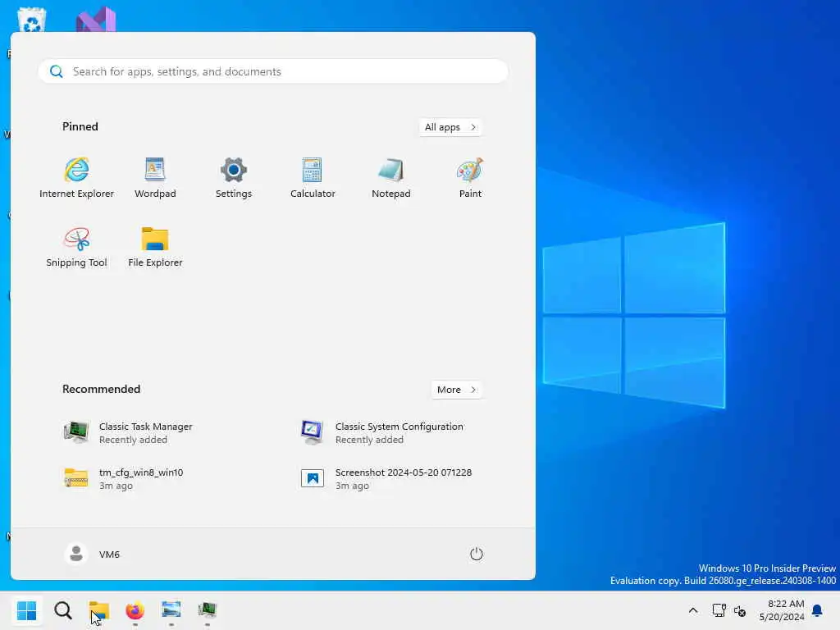Open Notepad from pinned apps
Image resolution: width=840 pixels, height=630 pixels.
coord(391,178)
